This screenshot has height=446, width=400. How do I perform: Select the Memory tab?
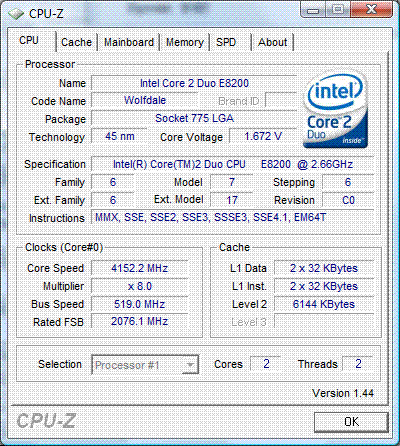click(x=185, y=42)
